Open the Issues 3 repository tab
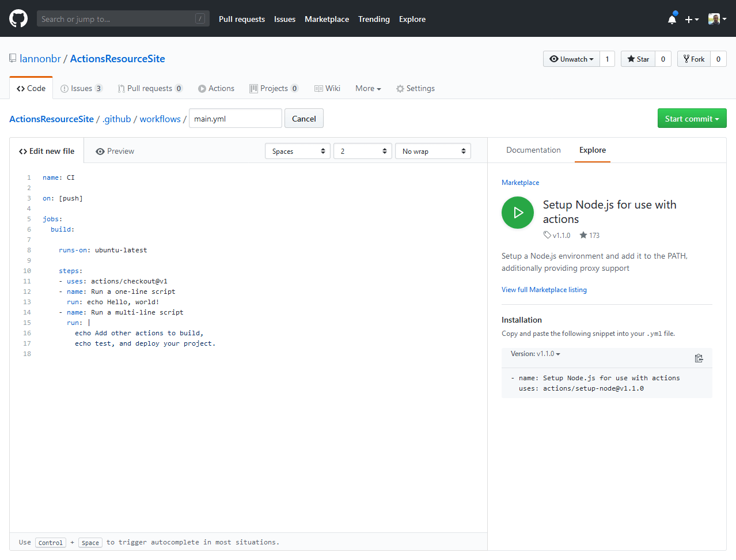The image size is (736, 560). click(81, 88)
